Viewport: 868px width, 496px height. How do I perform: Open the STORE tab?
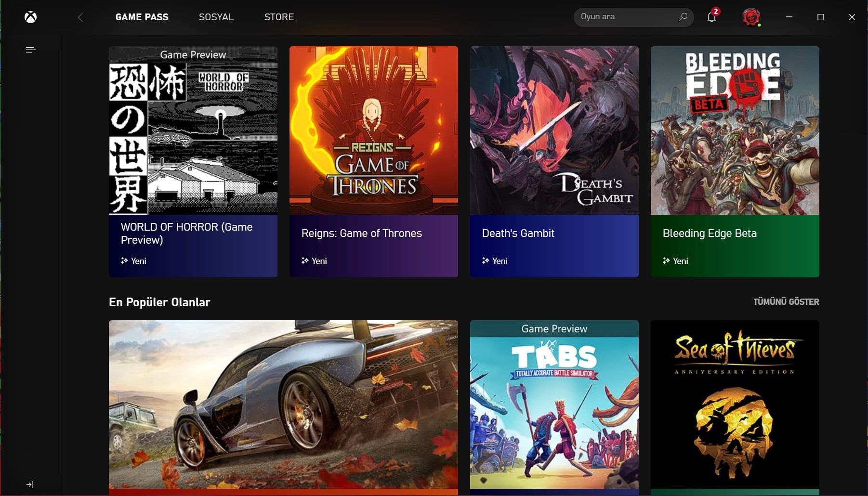coord(279,17)
